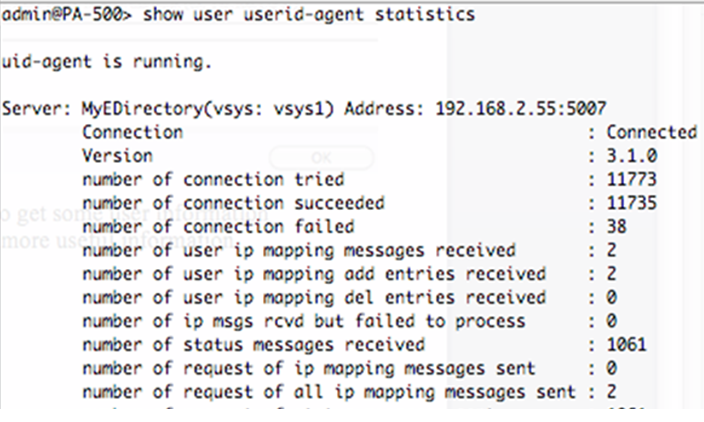Click the faint OK button
This screenshot has height=422, width=704.
[321, 157]
